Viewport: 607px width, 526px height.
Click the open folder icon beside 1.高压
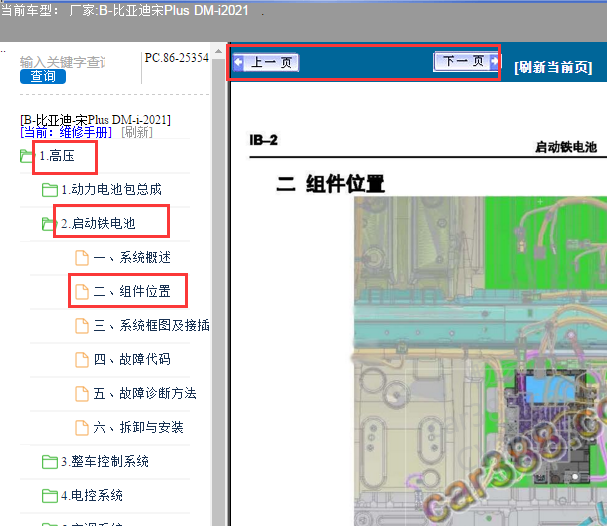click(27, 156)
